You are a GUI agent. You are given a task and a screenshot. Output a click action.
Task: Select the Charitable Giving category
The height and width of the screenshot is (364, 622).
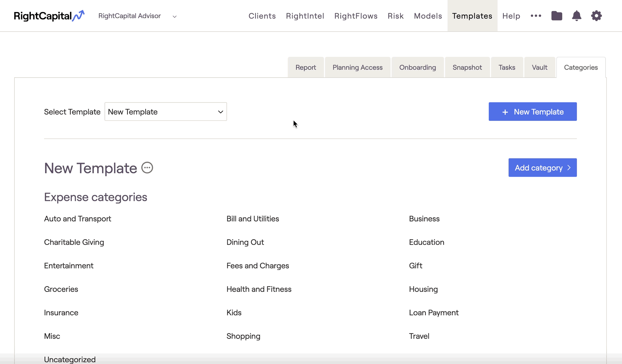coord(74,242)
